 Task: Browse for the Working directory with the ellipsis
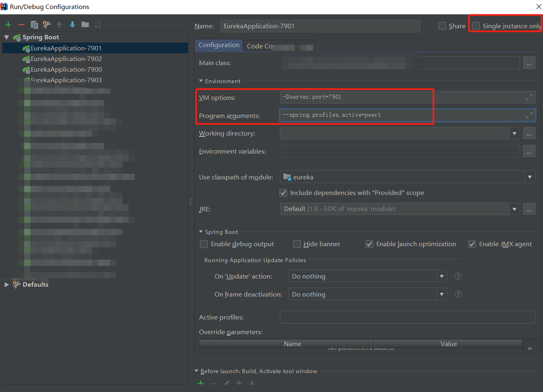(x=529, y=134)
